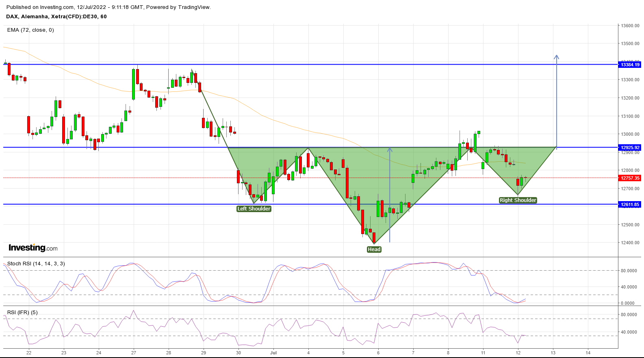Select the red 12757.35 current price tag

[x=630, y=178]
